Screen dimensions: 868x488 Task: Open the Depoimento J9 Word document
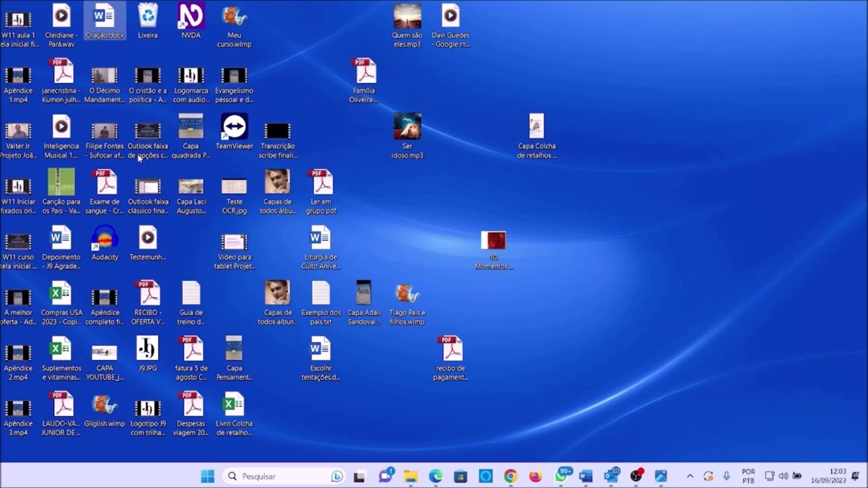61,248
